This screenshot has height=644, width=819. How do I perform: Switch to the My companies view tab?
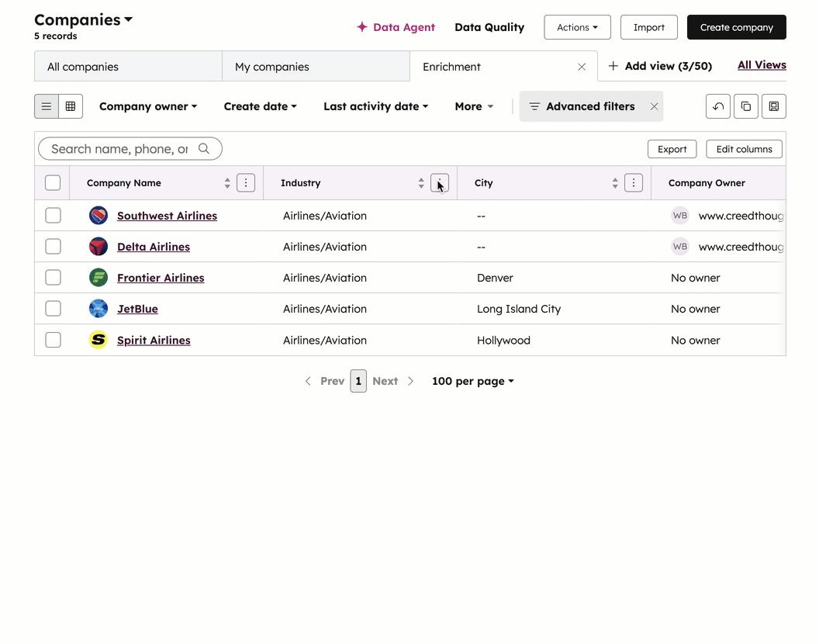pos(271,67)
